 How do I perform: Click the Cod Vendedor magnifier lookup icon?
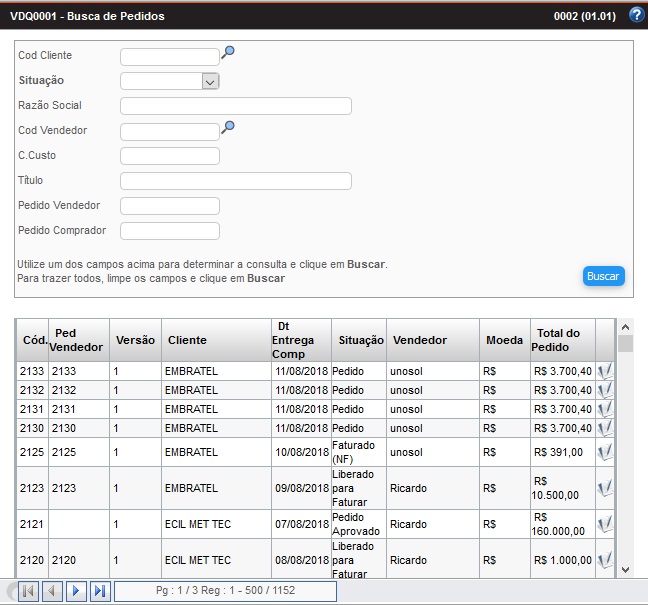tap(228, 127)
